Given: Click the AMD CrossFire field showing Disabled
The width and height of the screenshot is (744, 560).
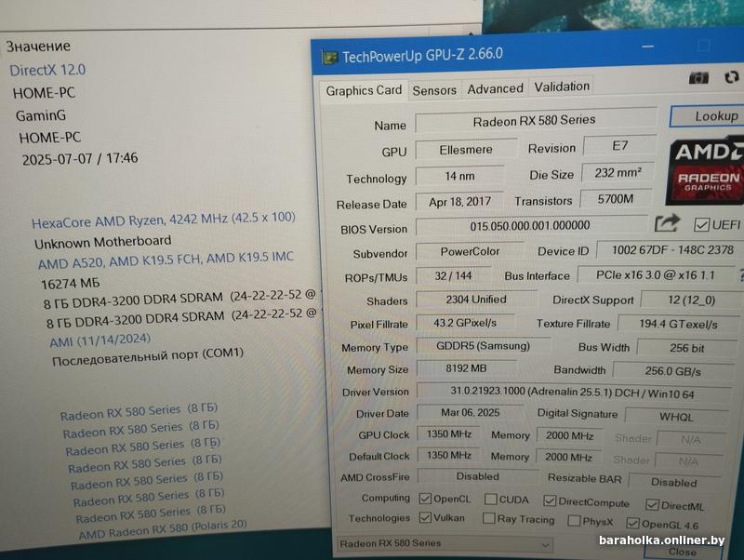Looking at the screenshot, I should 477,476.
